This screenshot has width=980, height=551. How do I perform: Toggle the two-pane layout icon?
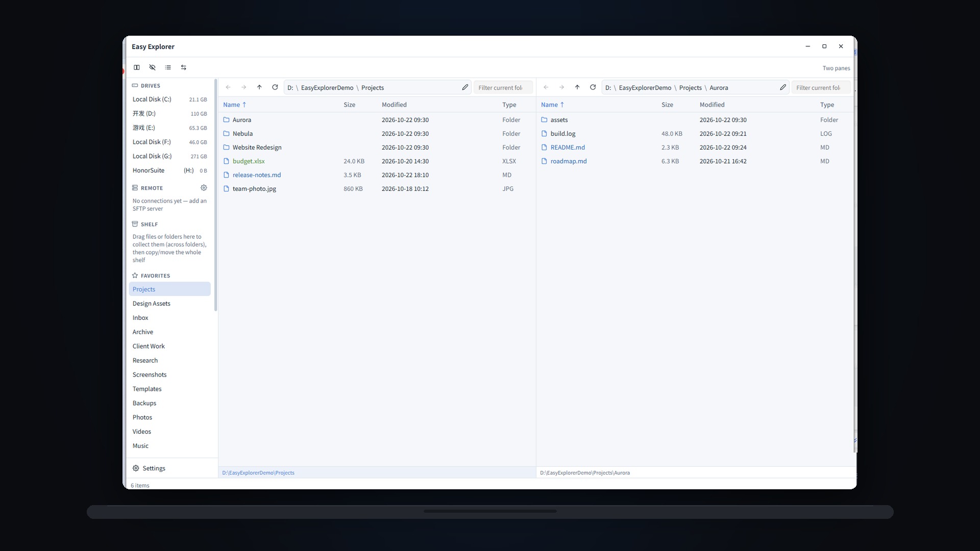pyautogui.click(x=137, y=67)
